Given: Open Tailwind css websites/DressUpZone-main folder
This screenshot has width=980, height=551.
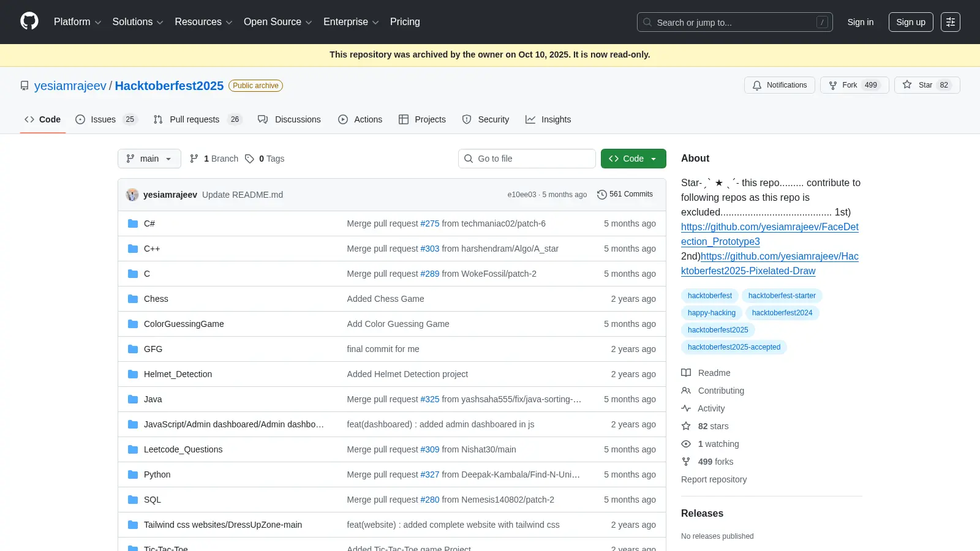Looking at the screenshot, I should coord(223,525).
